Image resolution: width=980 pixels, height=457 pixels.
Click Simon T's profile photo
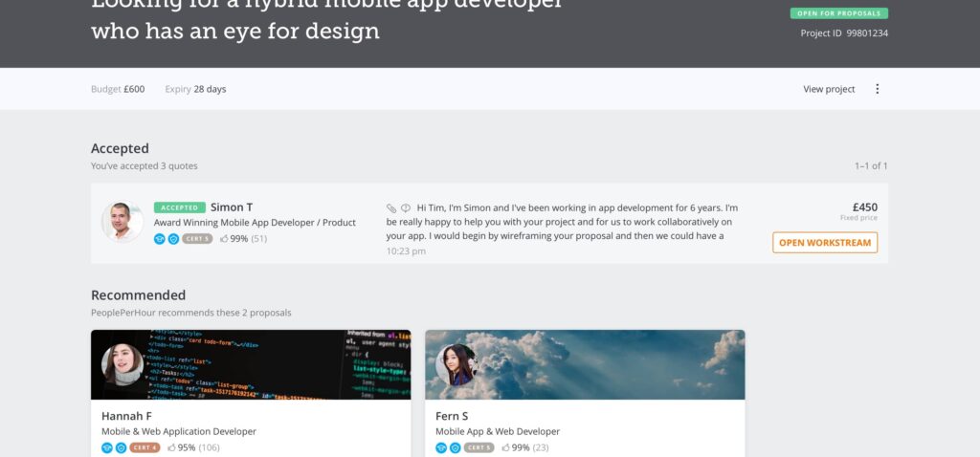point(122,222)
